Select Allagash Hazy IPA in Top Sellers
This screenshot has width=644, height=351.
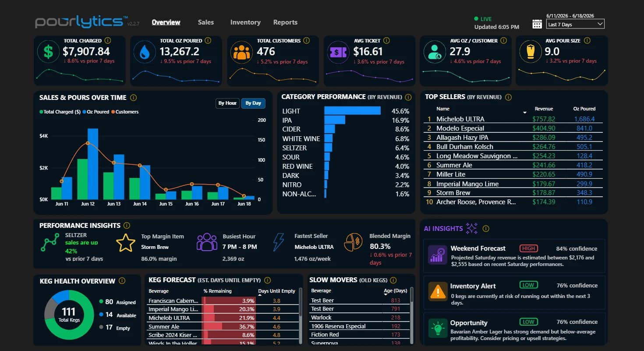(513, 138)
